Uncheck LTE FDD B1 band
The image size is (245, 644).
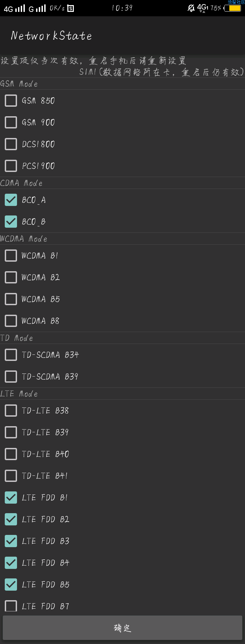[x=11, y=498]
